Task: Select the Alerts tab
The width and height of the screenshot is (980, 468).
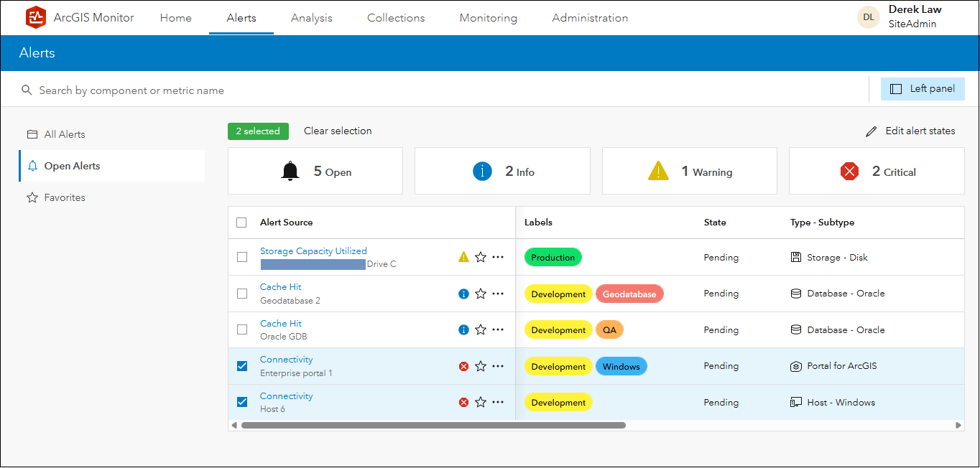Action: click(x=241, y=18)
